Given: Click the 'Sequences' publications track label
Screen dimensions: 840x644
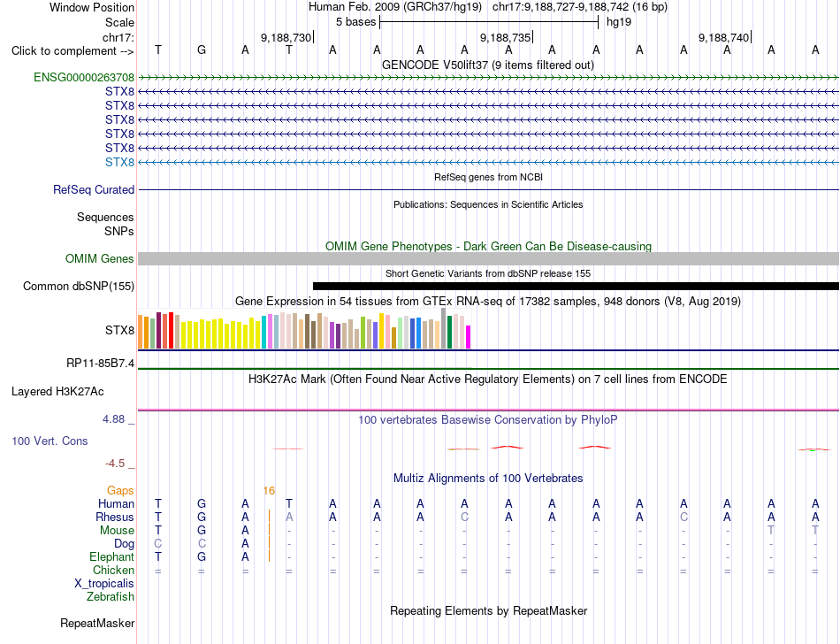Looking at the screenshot, I should tap(105, 217).
